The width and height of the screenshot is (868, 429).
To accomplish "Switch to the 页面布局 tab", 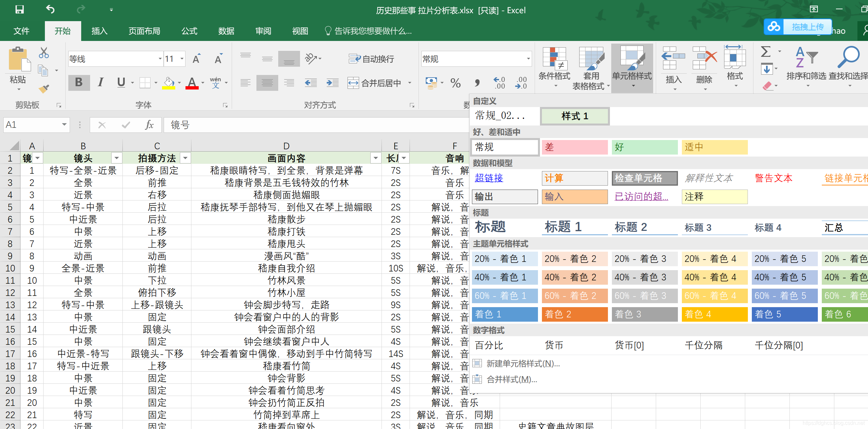I will [x=144, y=31].
